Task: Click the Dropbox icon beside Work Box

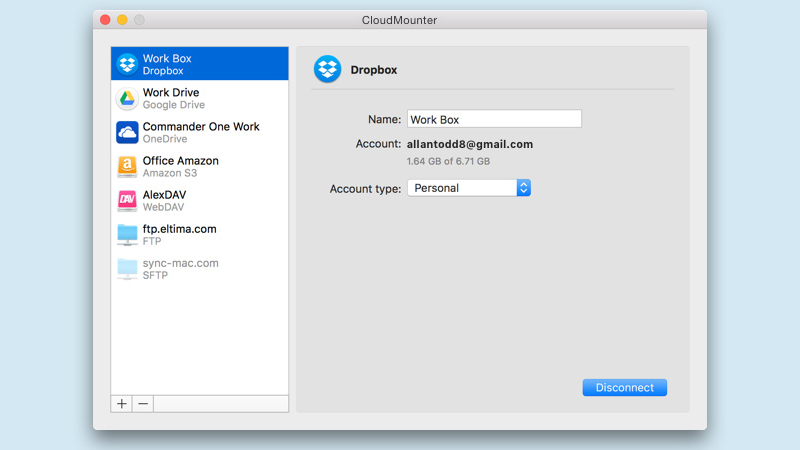Action: pyautogui.click(x=127, y=64)
